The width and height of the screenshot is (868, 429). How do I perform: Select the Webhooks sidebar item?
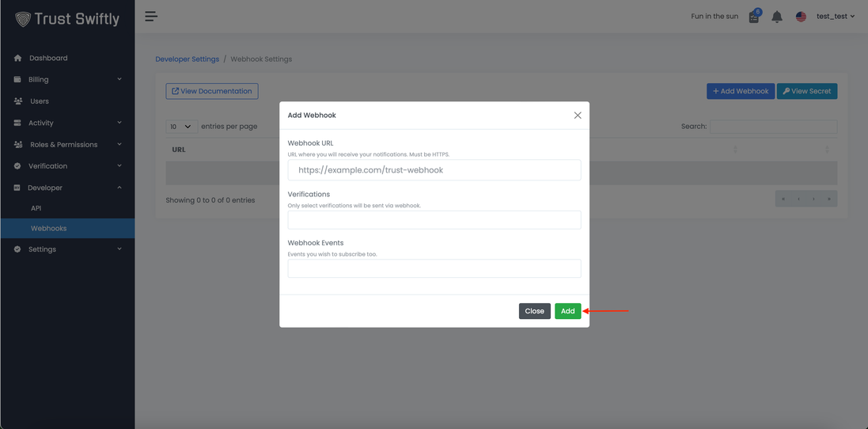coord(49,229)
